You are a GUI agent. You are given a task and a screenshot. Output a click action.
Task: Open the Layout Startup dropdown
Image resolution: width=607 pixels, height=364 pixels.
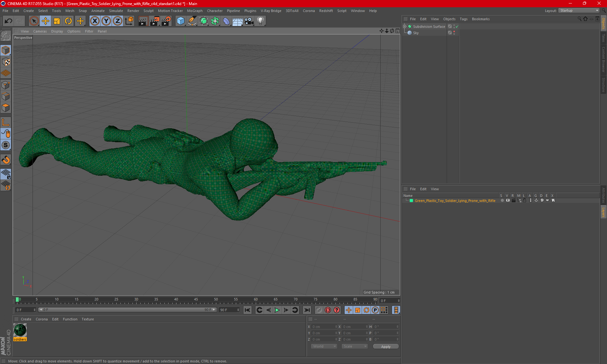[x=579, y=10]
